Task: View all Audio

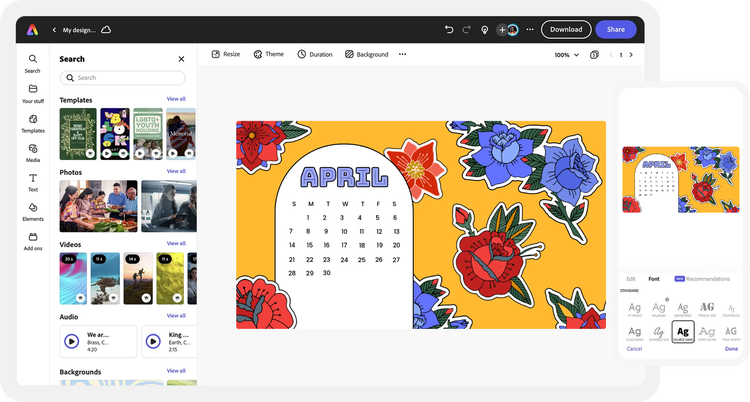Action: [176, 316]
